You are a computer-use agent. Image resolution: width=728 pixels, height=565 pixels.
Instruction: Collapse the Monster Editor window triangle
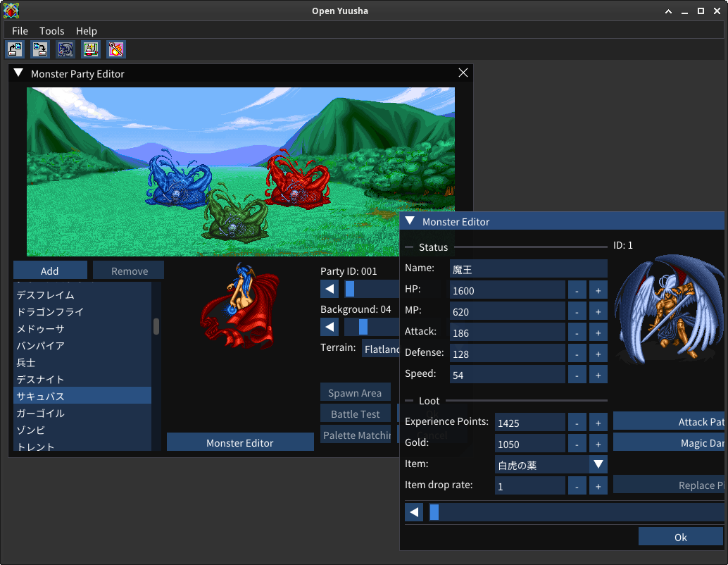[410, 221]
